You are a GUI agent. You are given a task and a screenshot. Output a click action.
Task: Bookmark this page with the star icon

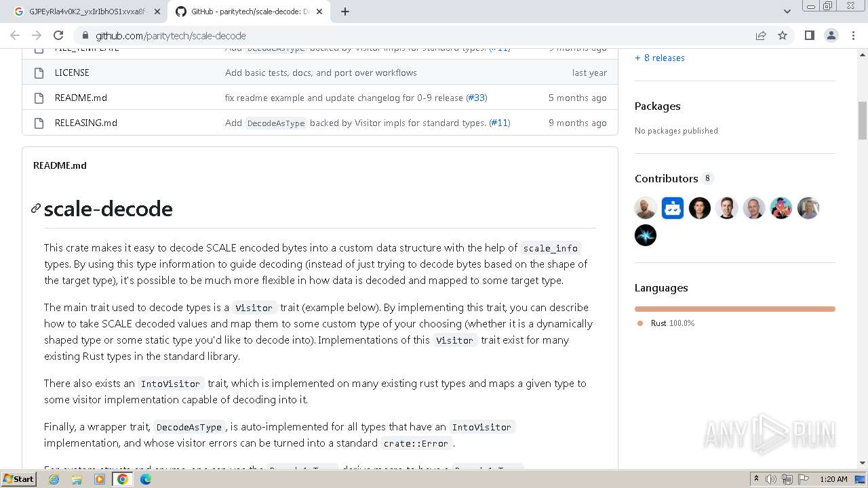(783, 35)
